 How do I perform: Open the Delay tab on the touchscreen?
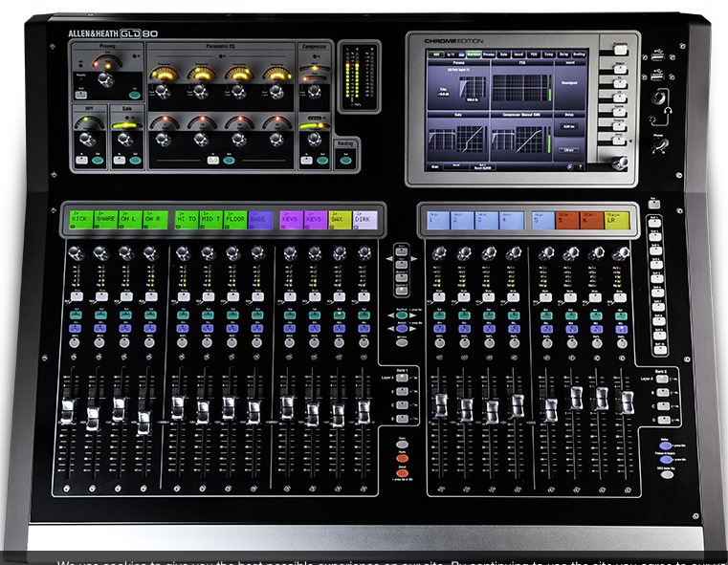click(563, 54)
